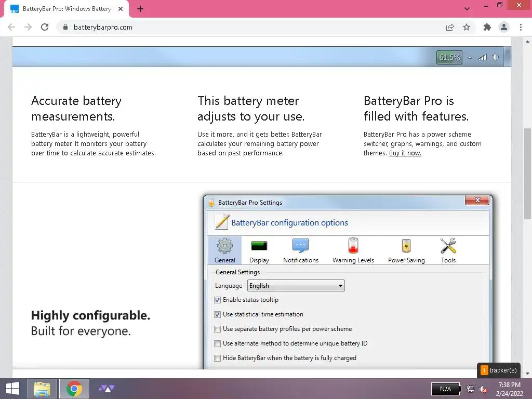The image size is (532, 399).
Task: Open the Language English dropdown
Action: pos(296,286)
